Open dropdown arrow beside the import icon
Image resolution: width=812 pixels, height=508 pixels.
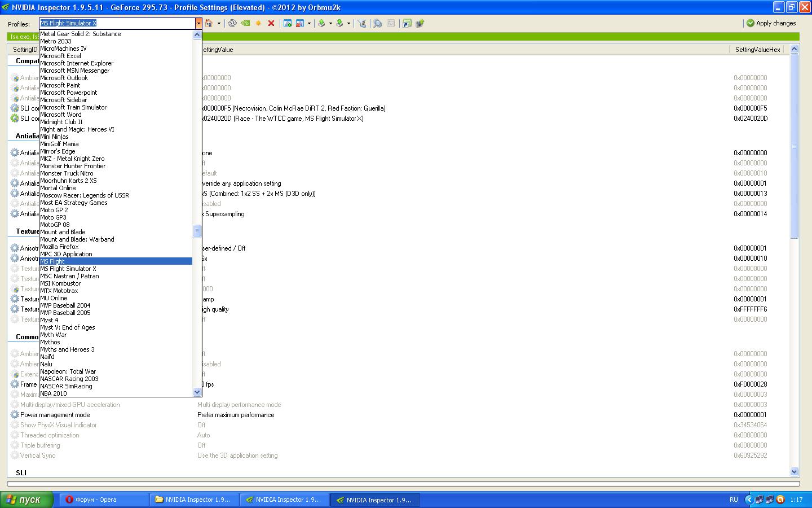[348, 23]
